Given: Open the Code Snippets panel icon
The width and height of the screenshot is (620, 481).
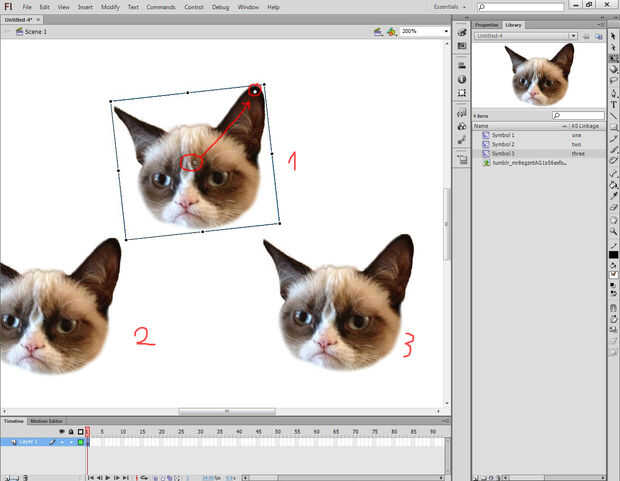Looking at the screenshot, I should pyautogui.click(x=461, y=113).
